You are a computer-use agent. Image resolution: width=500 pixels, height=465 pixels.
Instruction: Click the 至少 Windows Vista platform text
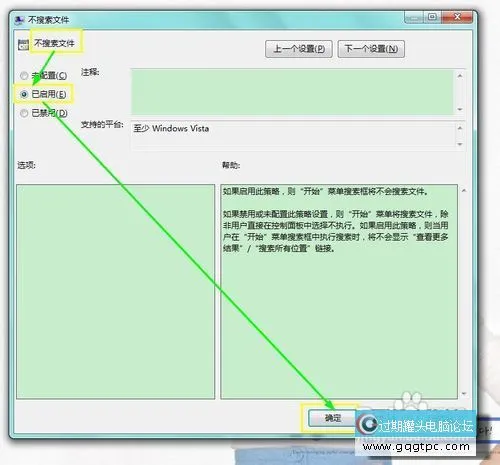[171, 128]
